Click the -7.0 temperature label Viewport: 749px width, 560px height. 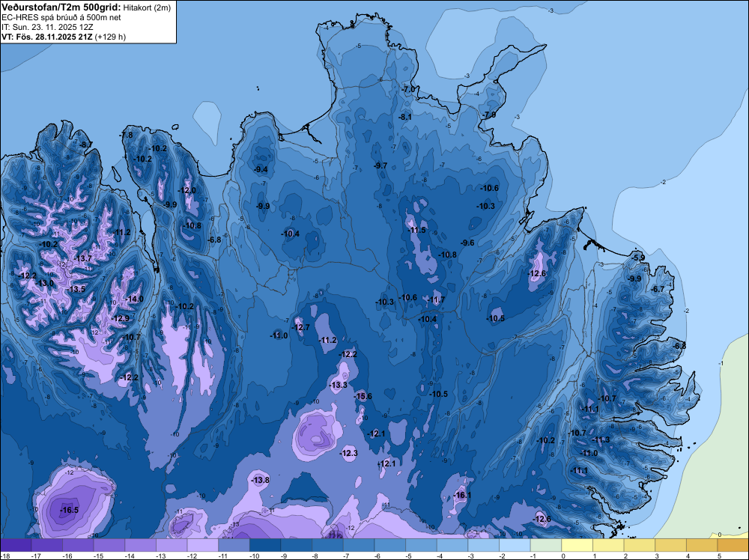(408, 89)
